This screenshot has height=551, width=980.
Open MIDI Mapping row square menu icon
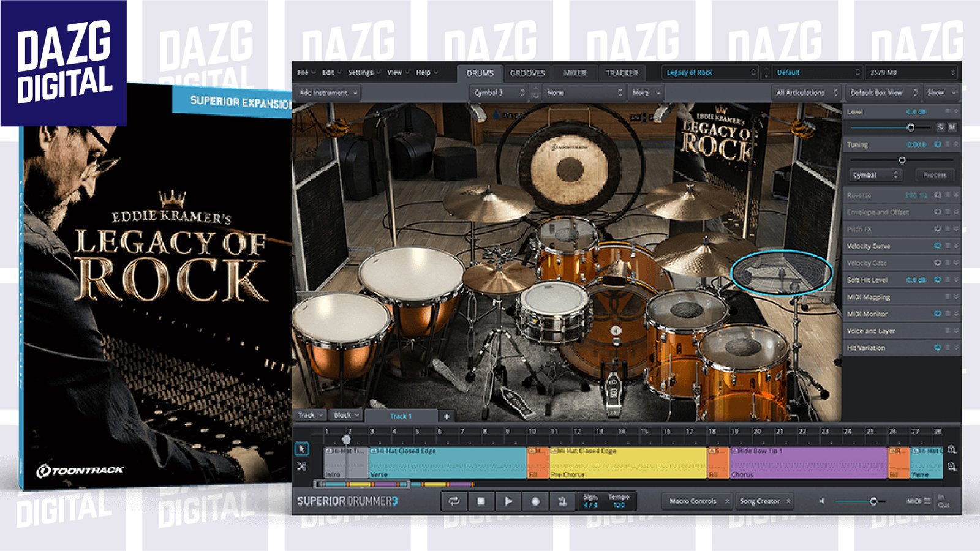[947, 297]
